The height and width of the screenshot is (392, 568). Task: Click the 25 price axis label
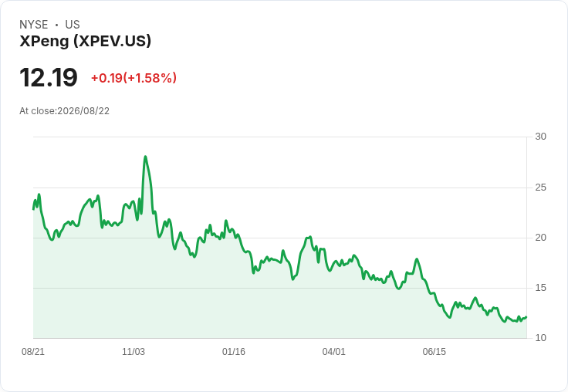click(x=540, y=188)
